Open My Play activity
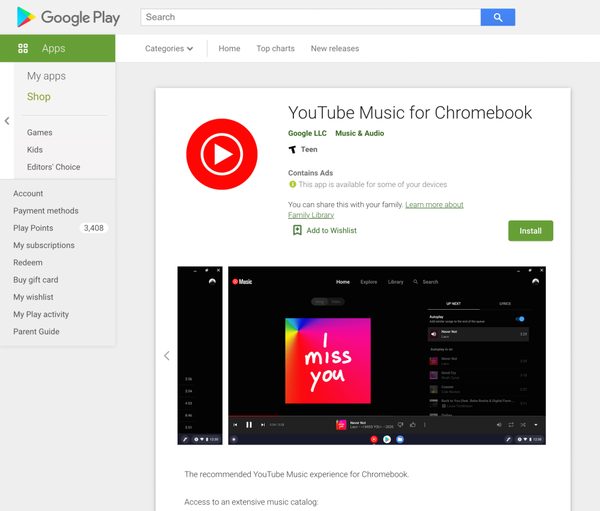The height and width of the screenshot is (511, 600). click(41, 314)
